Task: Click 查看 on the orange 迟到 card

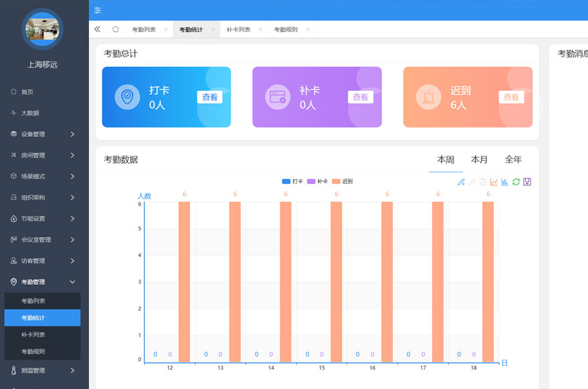Action: pyautogui.click(x=510, y=97)
